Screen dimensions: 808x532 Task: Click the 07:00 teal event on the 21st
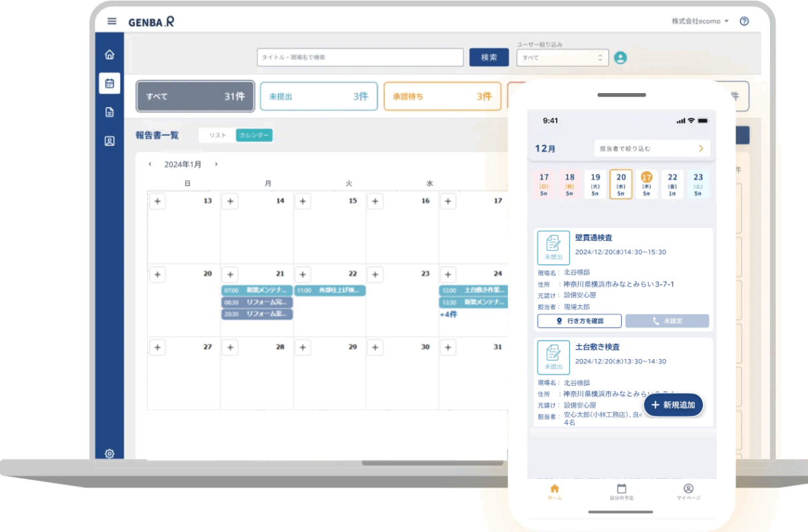pos(257,291)
